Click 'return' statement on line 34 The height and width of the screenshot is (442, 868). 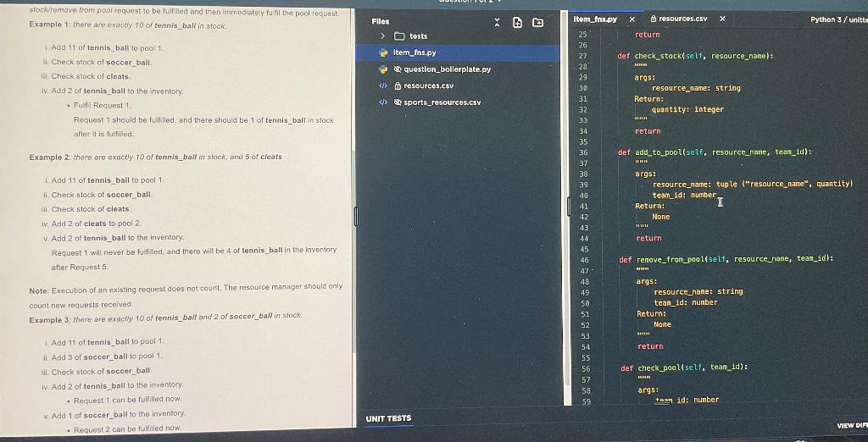click(x=647, y=131)
